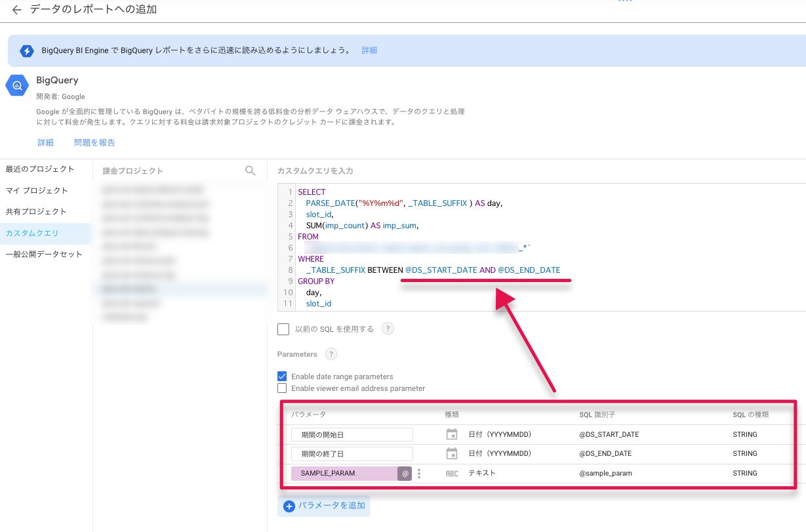Select マイ プロジェクト in the left menu
The image size is (806, 532).
click(x=37, y=191)
